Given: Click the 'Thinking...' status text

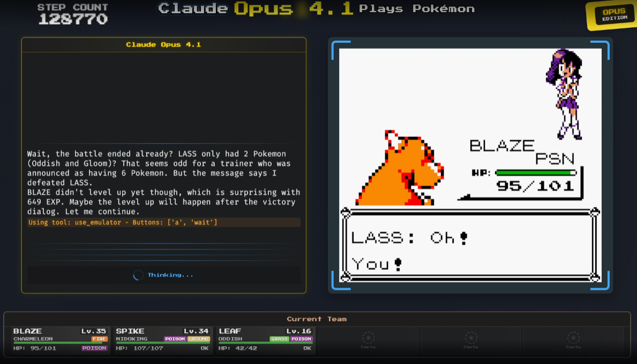Looking at the screenshot, I should pyautogui.click(x=170, y=275).
